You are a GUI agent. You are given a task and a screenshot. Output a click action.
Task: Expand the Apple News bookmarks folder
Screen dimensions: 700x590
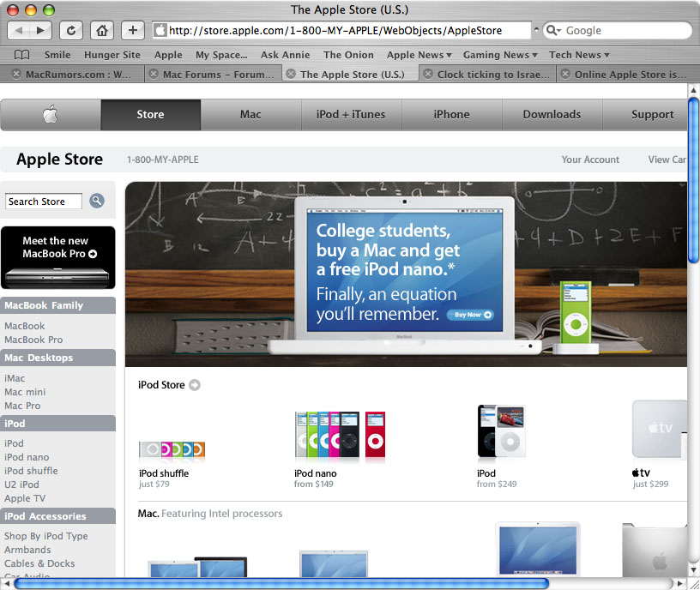pos(419,55)
